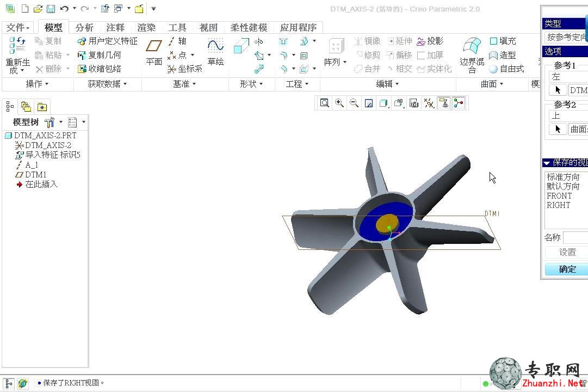The width and height of the screenshot is (588, 392).
Task: Open the undo history dropdown arrow
Action: (75, 8)
